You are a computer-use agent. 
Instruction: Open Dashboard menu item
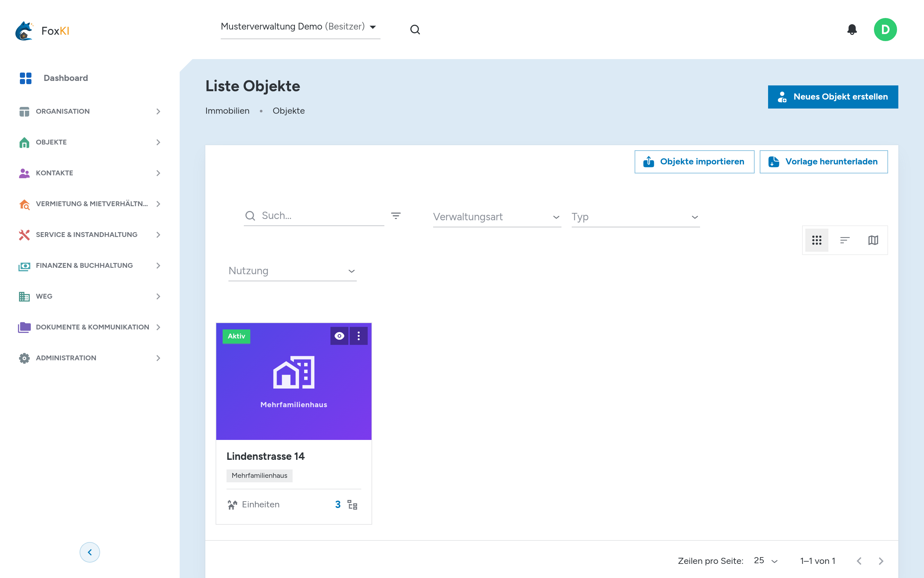click(x=90, y=78)
